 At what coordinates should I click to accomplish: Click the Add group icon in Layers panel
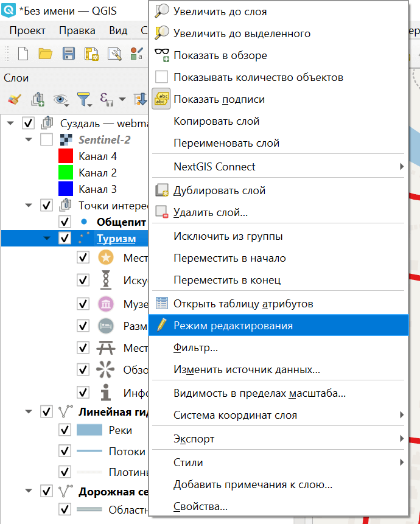pos(38,99)
